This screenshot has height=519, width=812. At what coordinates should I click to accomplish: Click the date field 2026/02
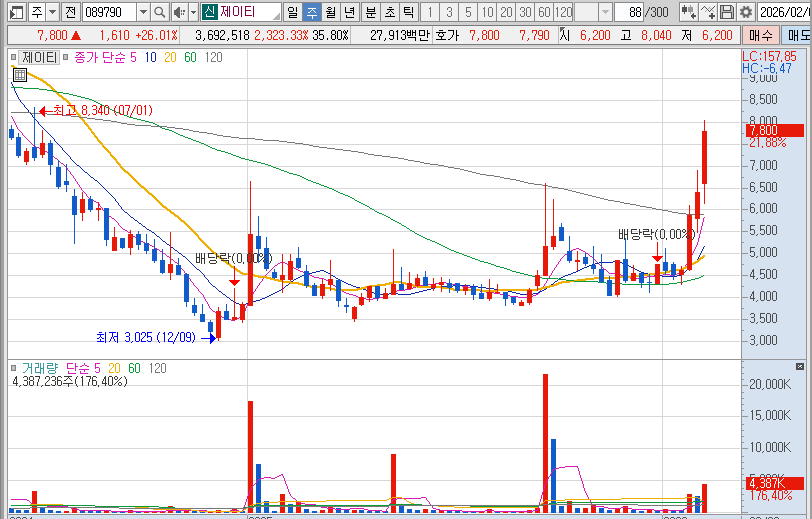pyautogui.click(x=784, y=11)
